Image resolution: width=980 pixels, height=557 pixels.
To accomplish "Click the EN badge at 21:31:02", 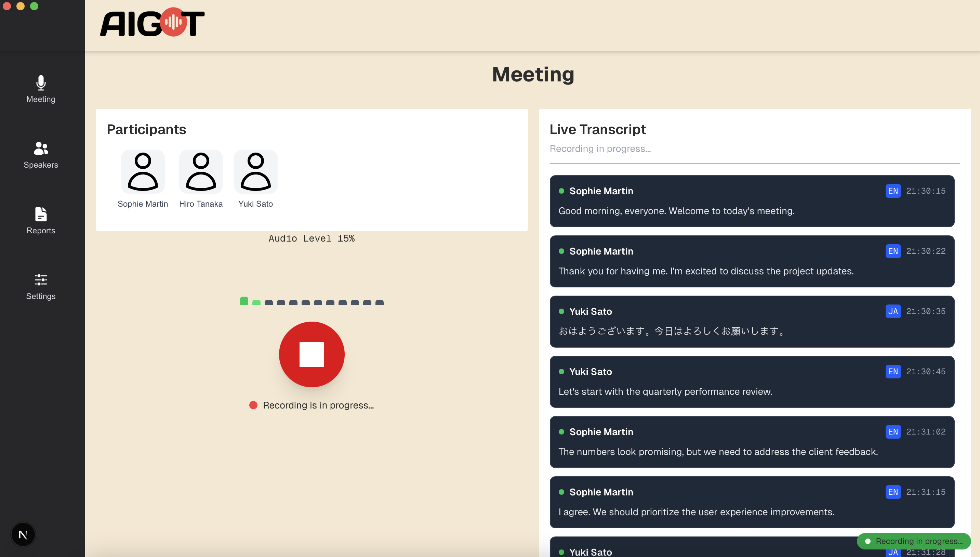I will (893, 431).
